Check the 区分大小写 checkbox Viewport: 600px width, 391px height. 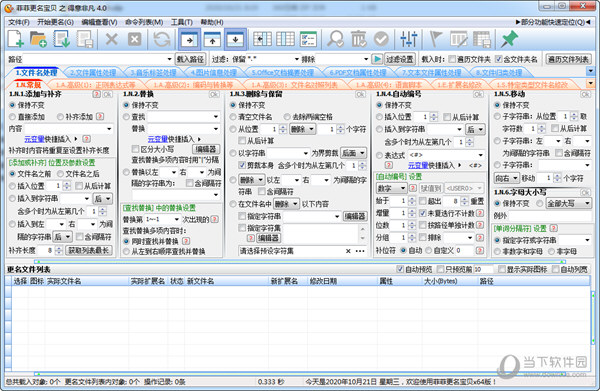[x=135, y=149]
